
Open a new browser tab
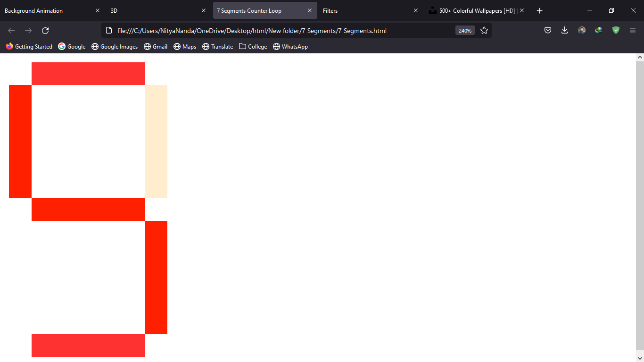point(539,10)
